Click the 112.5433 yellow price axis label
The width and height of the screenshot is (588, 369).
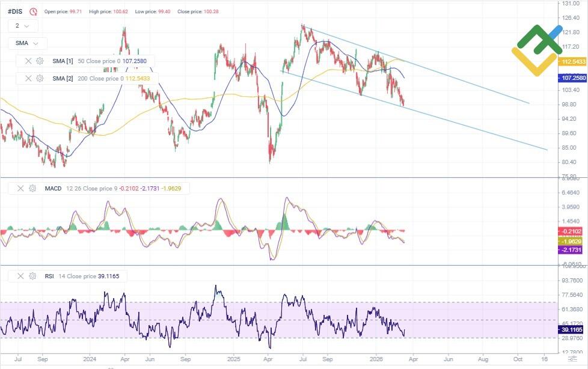coord(572,61)
